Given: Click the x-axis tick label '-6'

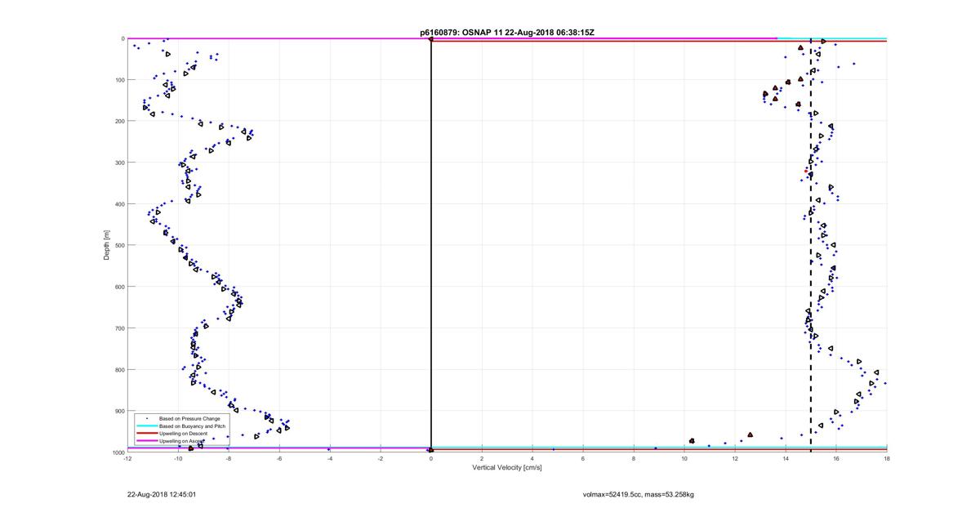Looking at the screenshot, I should tap(279, 458).
